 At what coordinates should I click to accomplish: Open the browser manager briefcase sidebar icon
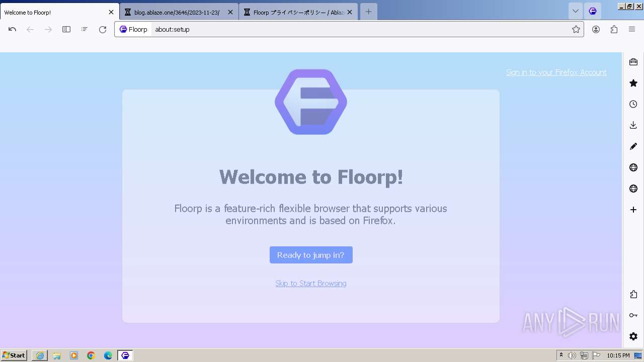[x=633, y=62]
